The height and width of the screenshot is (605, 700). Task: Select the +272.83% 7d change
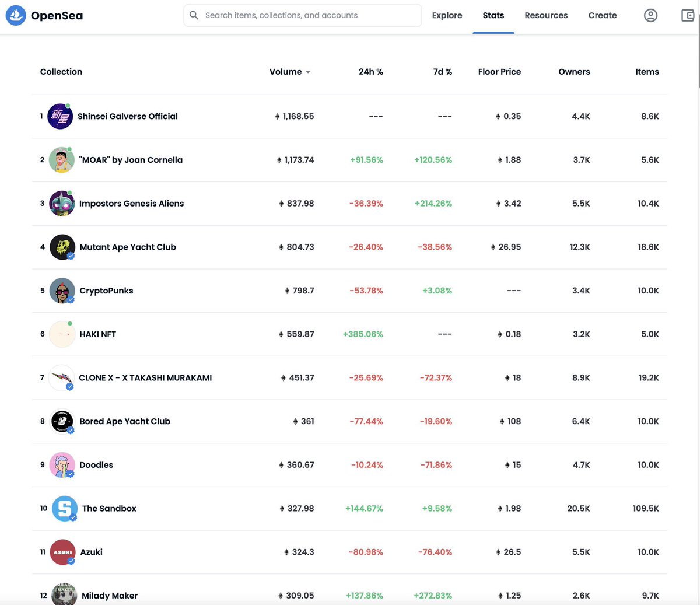[433, 596]
